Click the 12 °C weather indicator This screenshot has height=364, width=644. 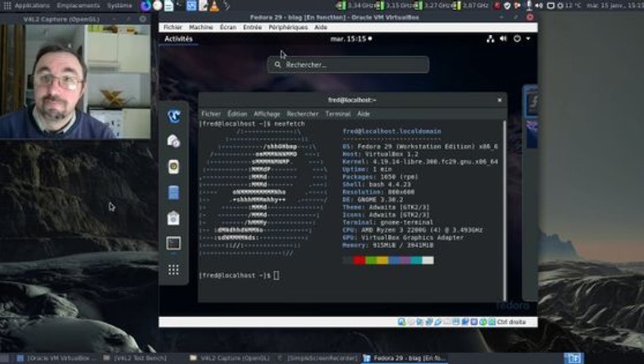569,6
